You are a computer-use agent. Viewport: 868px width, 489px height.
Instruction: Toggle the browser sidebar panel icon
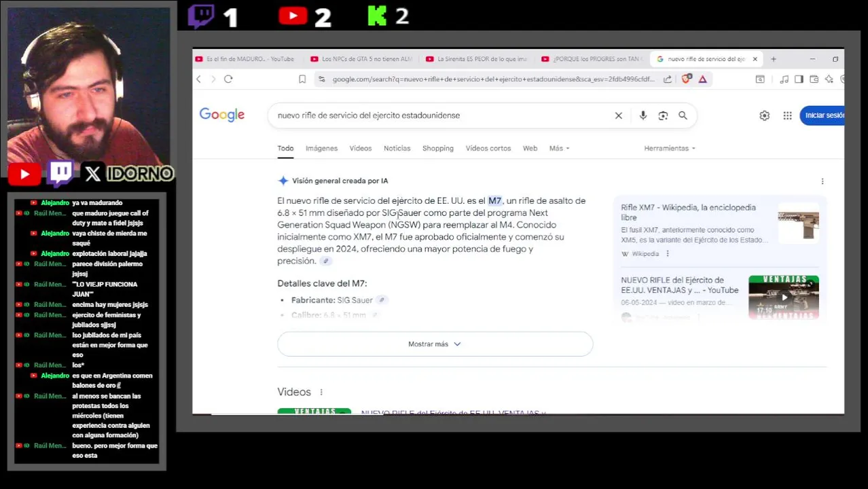click(799, 79)
